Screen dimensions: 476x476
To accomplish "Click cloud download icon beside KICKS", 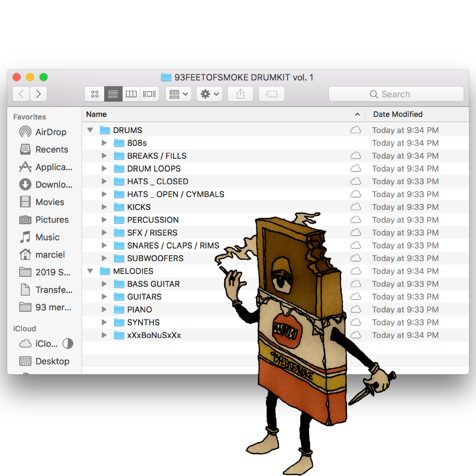I will (355, 207).
